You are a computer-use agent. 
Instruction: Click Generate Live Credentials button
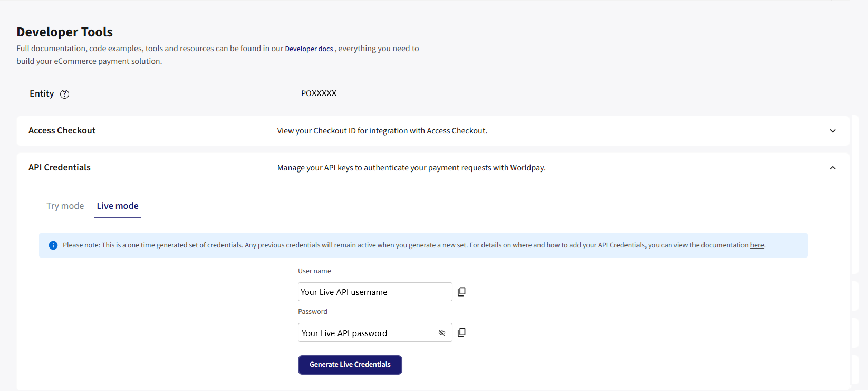350,365
